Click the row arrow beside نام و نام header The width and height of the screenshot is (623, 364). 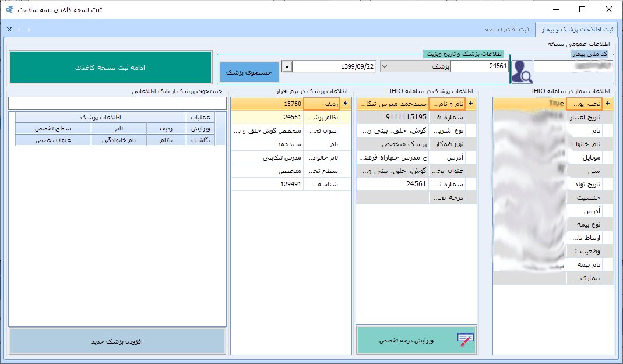[471, 104]
